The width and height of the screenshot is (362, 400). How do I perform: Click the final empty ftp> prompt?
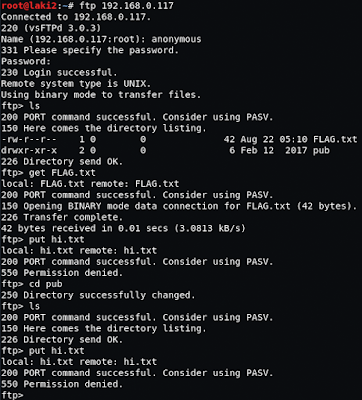point(12,395)
